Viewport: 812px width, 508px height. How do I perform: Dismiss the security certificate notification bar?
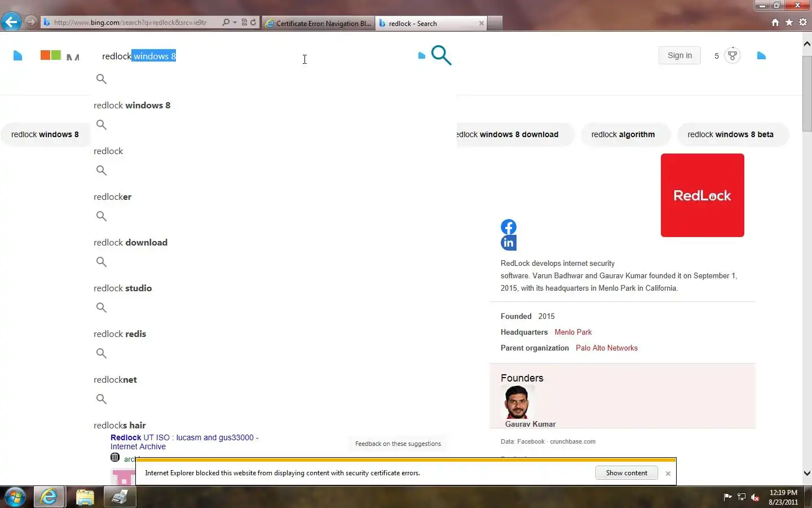[668, 474]
